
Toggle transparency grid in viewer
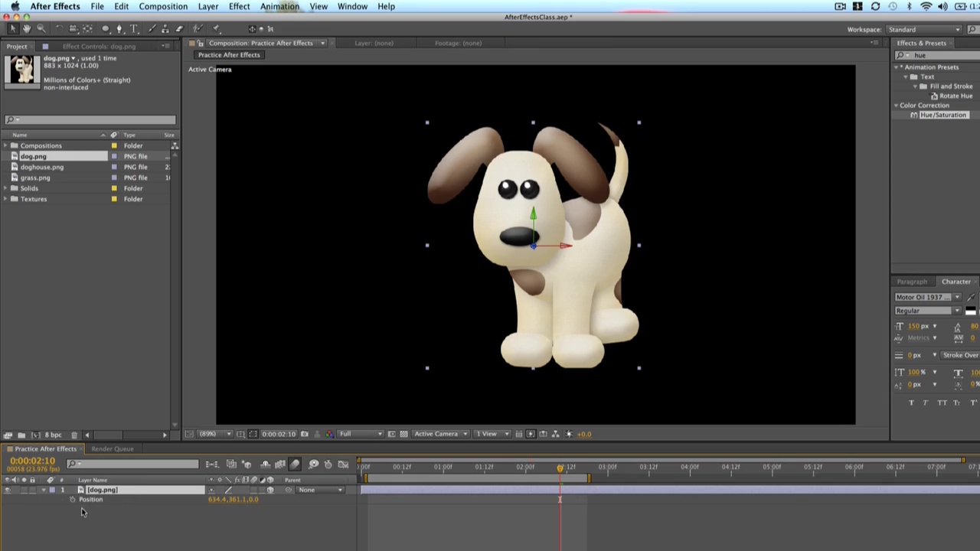pyautogui.click(x=403, y=435)
